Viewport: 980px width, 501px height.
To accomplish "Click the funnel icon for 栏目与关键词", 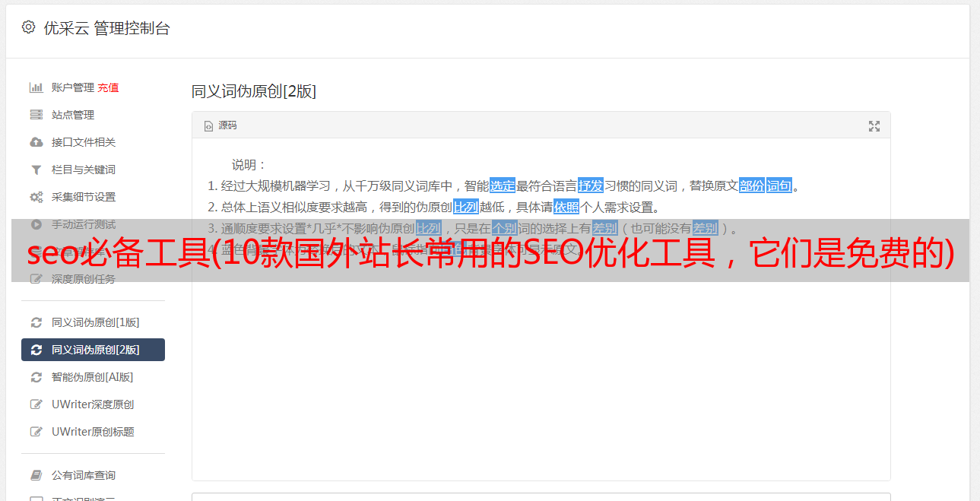I will tap(36, 170).
